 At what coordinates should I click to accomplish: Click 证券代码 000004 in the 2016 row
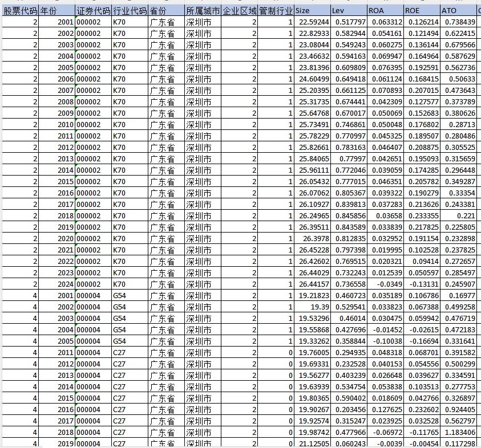93,409
